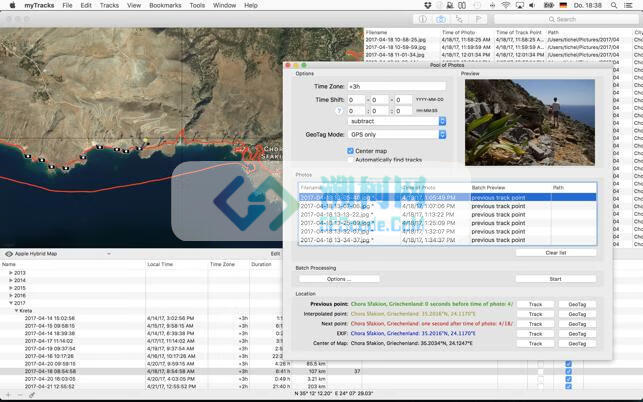Click the help question mark beside Time Shift
The height and width of the screenshot is (402, 643).
coord(339,111)
